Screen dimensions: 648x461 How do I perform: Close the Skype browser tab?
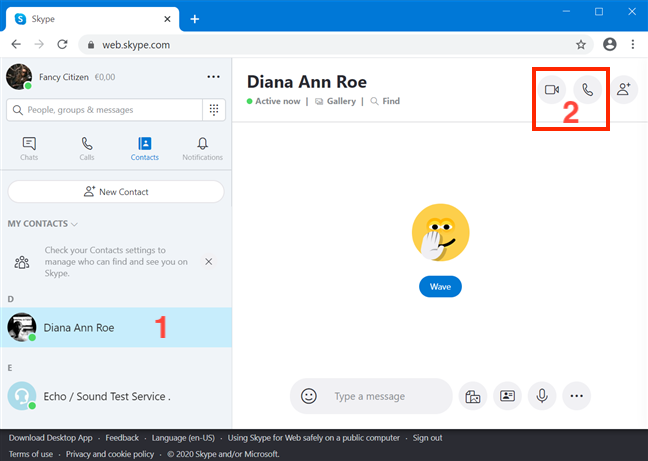(x=167, y=19)
